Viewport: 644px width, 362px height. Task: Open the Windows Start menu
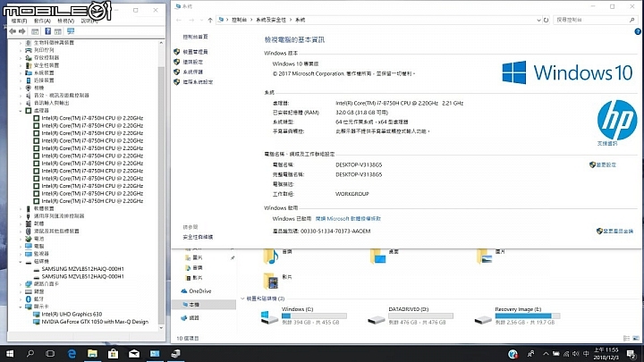(10, 353)
